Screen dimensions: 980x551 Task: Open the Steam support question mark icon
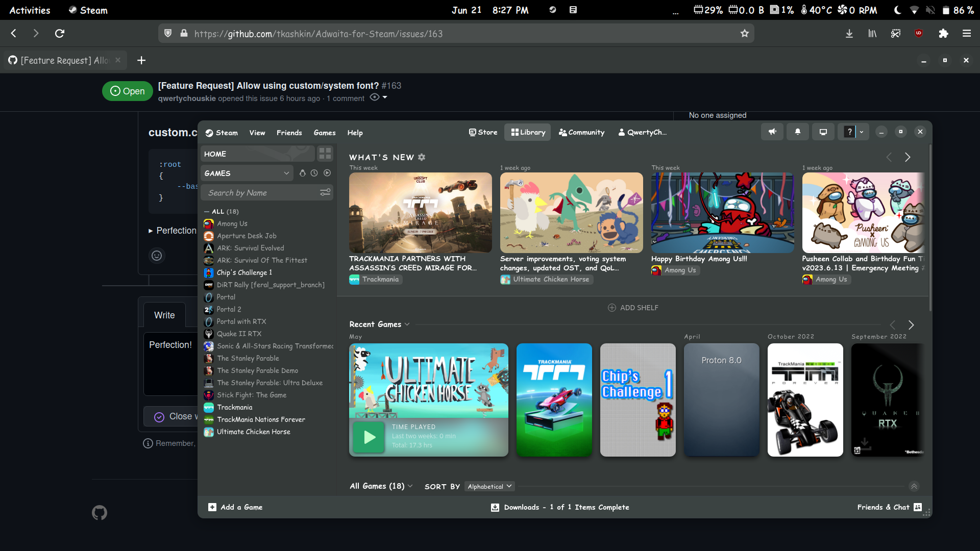[848, 132]
